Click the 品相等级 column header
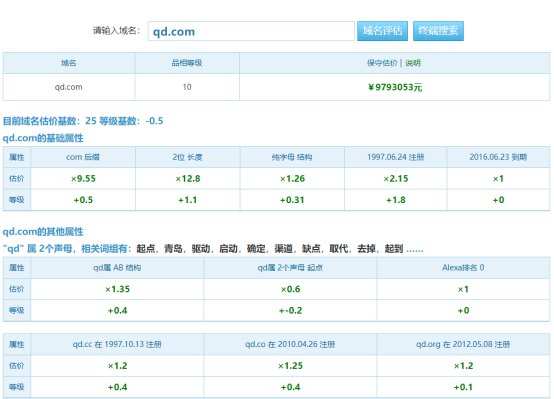This screenshot has height=399, width=554. click(187, 63)
